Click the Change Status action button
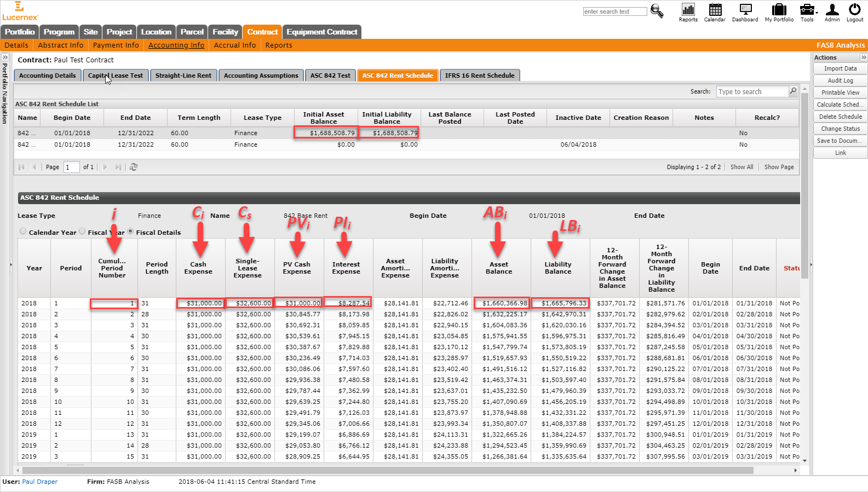 coord(840,129)
